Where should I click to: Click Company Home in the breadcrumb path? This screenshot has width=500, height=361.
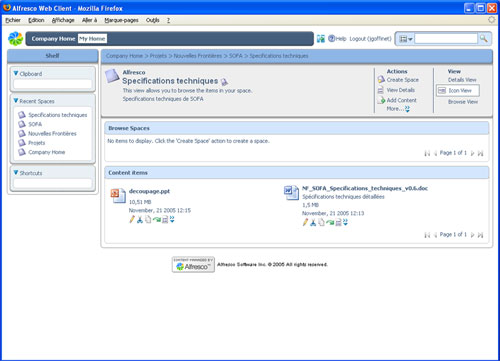point(124,56)
